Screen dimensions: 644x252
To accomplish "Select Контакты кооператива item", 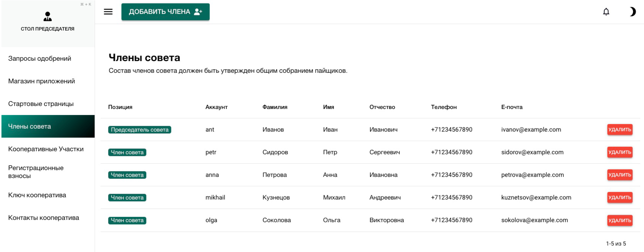I will coord(44,218).
